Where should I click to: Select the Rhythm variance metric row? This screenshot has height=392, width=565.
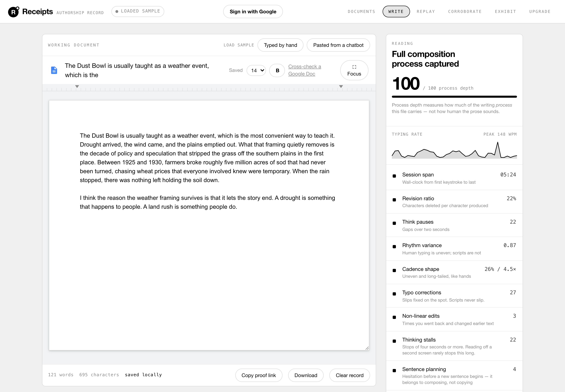pos(454,249)
